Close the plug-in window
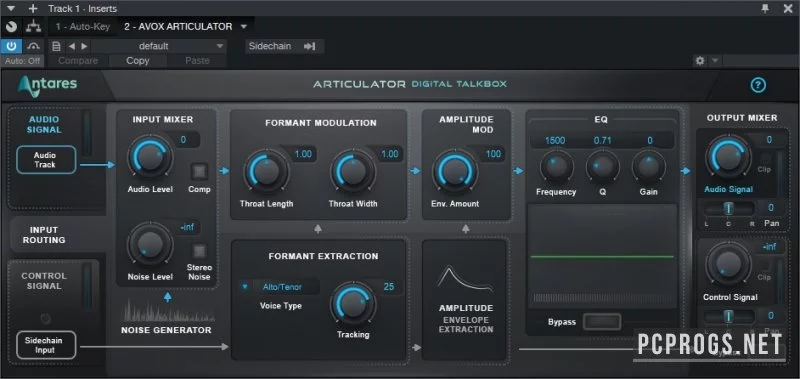The image size is (800, 379). pyautogui.click(x=787, y=8)
